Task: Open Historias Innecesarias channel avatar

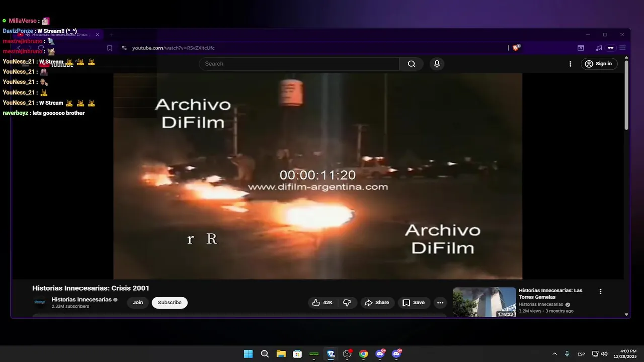Action: click(x=39, y=302)
